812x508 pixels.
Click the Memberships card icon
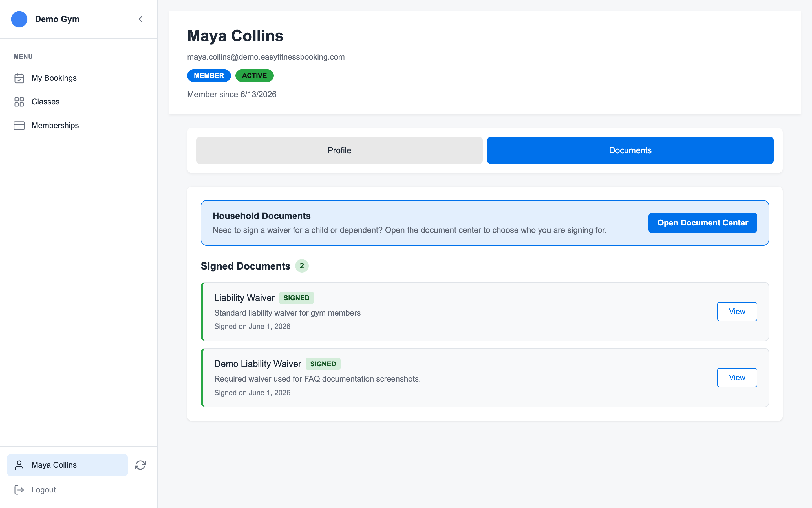pos(19,125)
